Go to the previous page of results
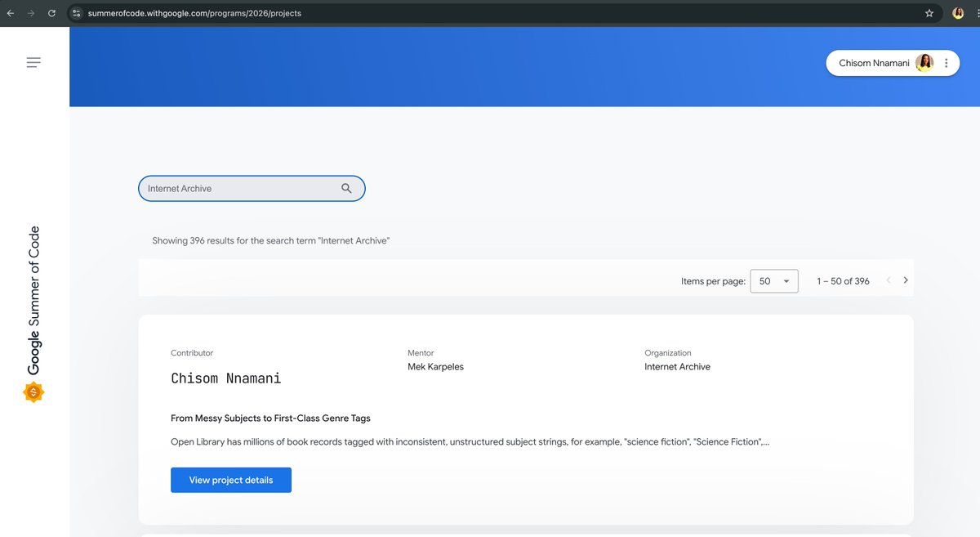The width and height of the screenshot is (980, 537). [x=889, y=280]
